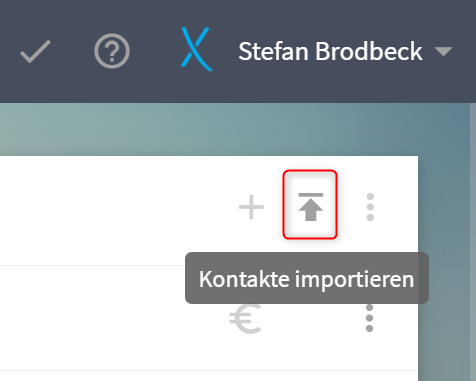Select the first white row of the panel
Screen dimensions: 476x381
point(209,211)
